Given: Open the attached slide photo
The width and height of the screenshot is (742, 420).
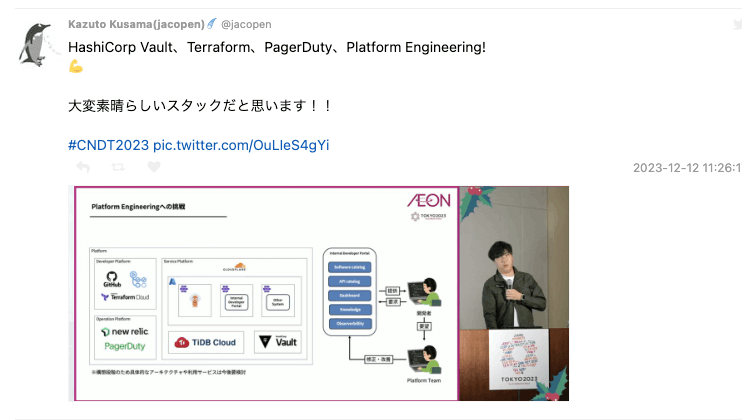Looking at the screenshot, I should [318, 293].
